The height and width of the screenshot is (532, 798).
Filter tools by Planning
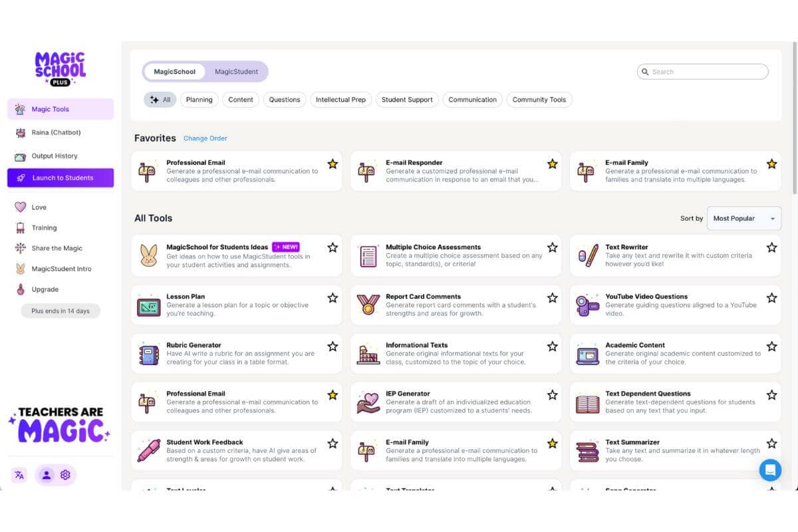tap(199, 100)
